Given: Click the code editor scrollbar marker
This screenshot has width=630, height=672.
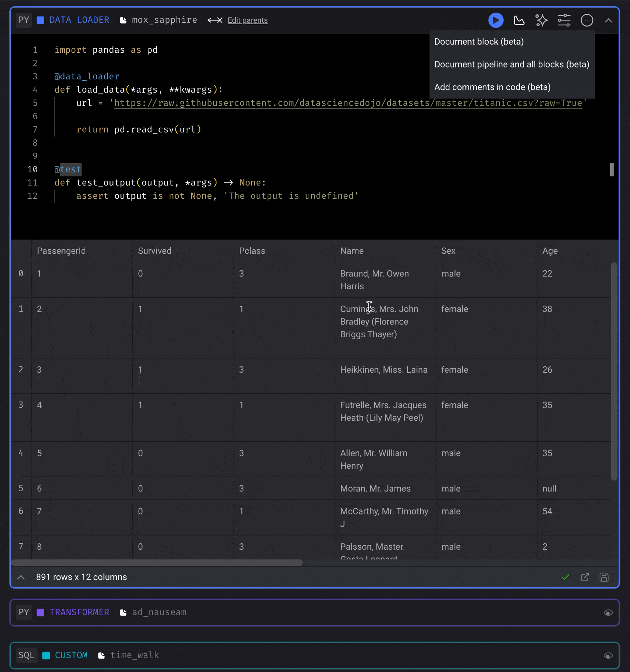Looking at the screenshot, I should point(612,170).
